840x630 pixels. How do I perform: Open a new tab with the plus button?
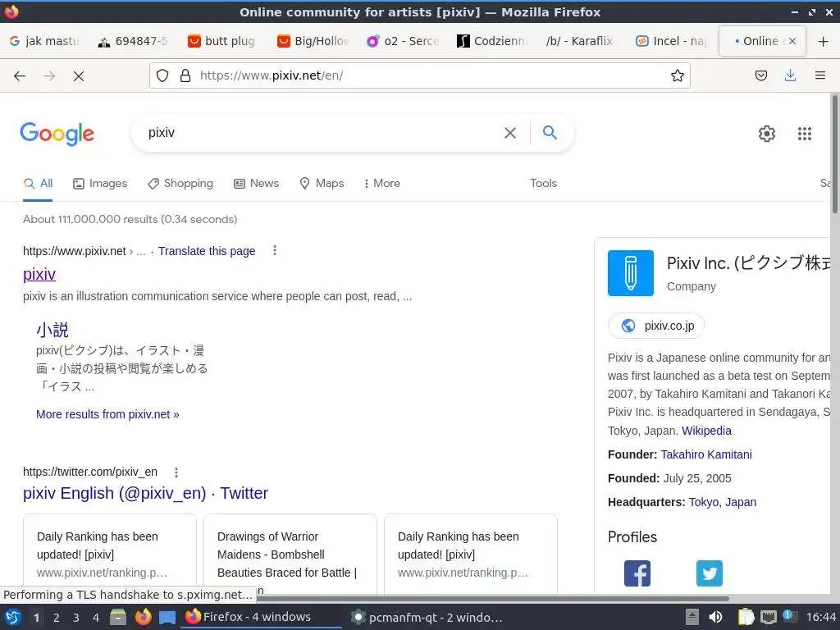coord(823,41)
